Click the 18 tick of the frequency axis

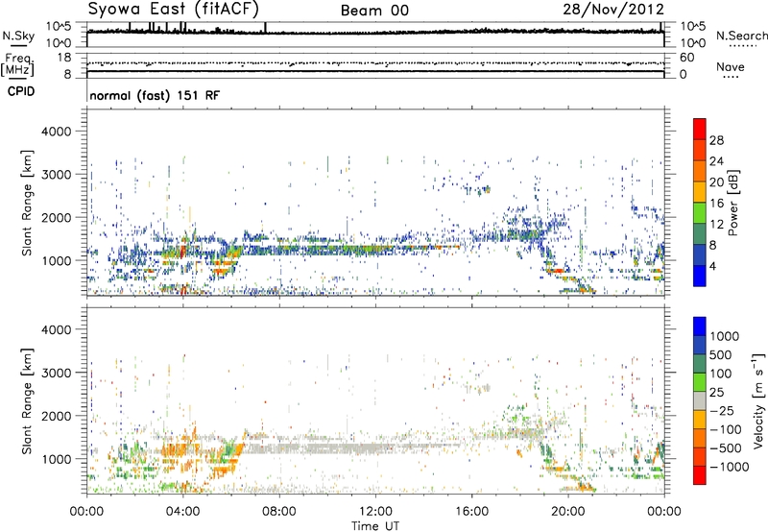(x=64, y=58)
